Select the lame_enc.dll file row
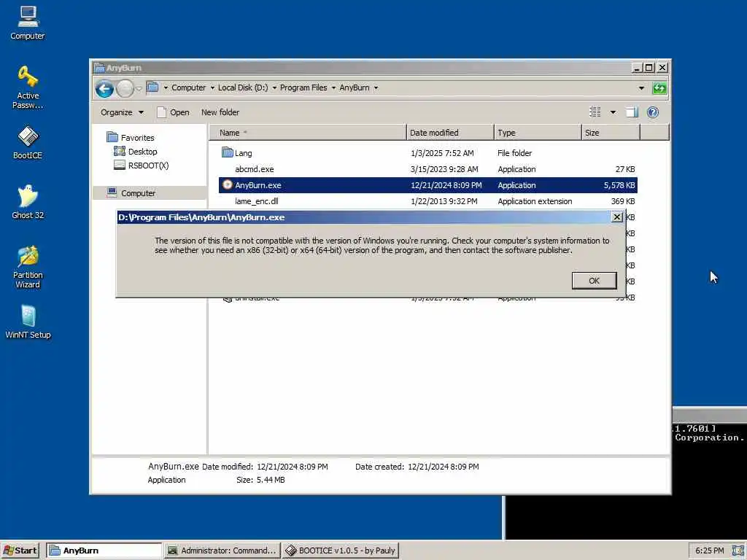Viewport: 747px width, 560px height. (427, 201)
